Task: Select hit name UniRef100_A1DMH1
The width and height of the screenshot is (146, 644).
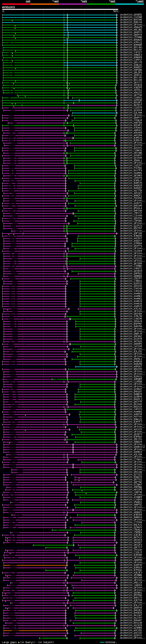Action: pos(131,173)
